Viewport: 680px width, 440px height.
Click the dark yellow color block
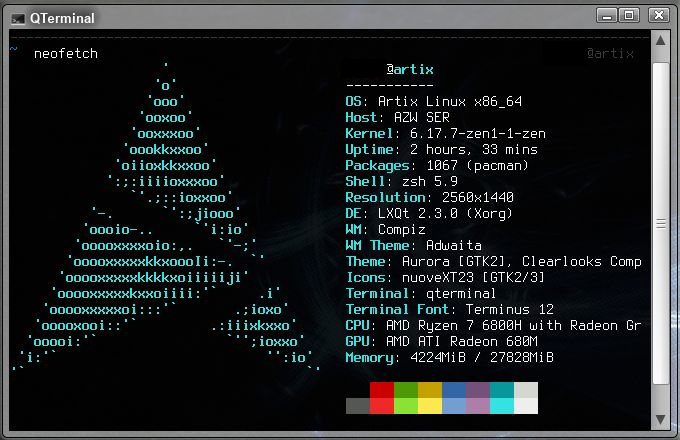pos(430,390)
